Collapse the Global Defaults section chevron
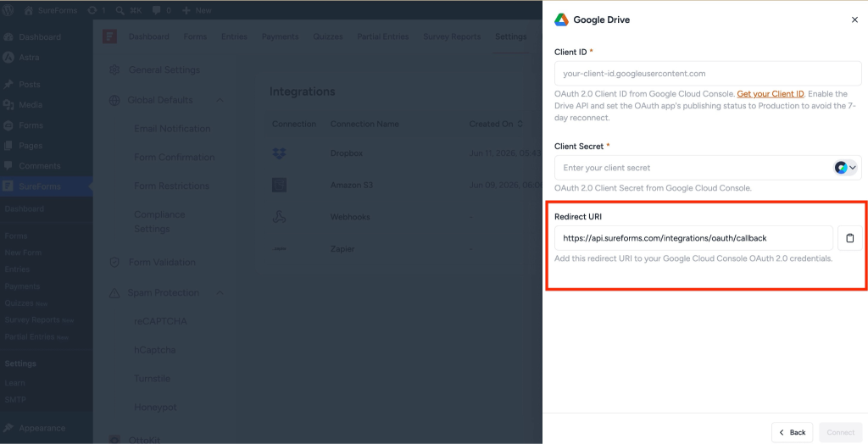The width and height of the screenshot is (868, 444). (x=220, y=100)
